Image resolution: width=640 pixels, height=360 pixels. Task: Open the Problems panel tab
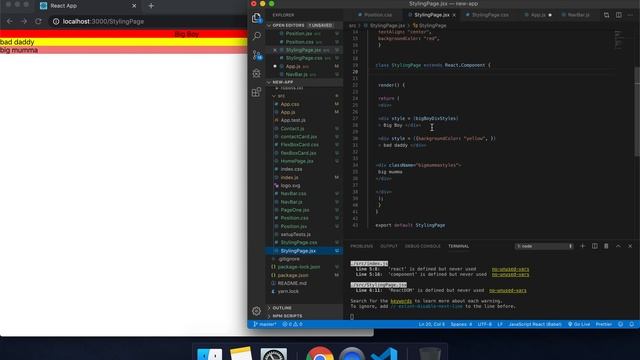(x=362, y=246)
